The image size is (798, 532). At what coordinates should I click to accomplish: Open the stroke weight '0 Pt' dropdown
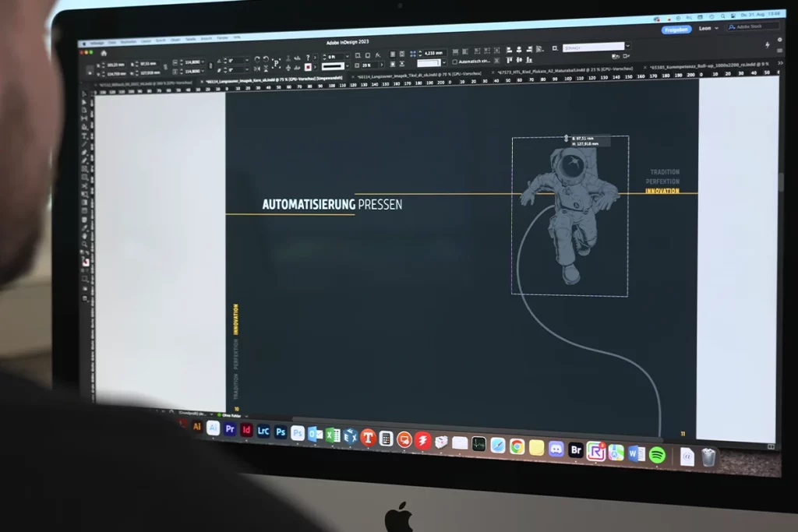[x=347, y=56]
